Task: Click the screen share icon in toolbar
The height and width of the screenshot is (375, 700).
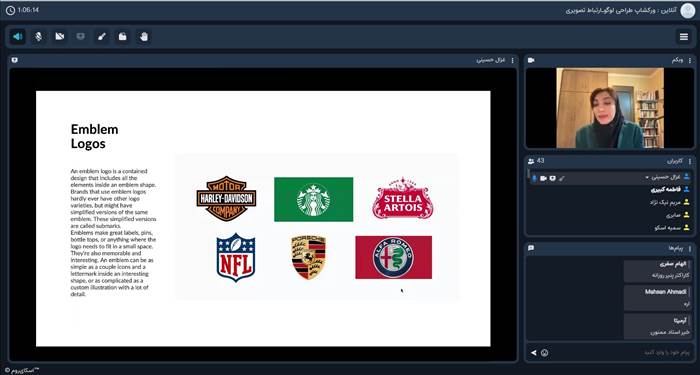Action: coord(81,37)
